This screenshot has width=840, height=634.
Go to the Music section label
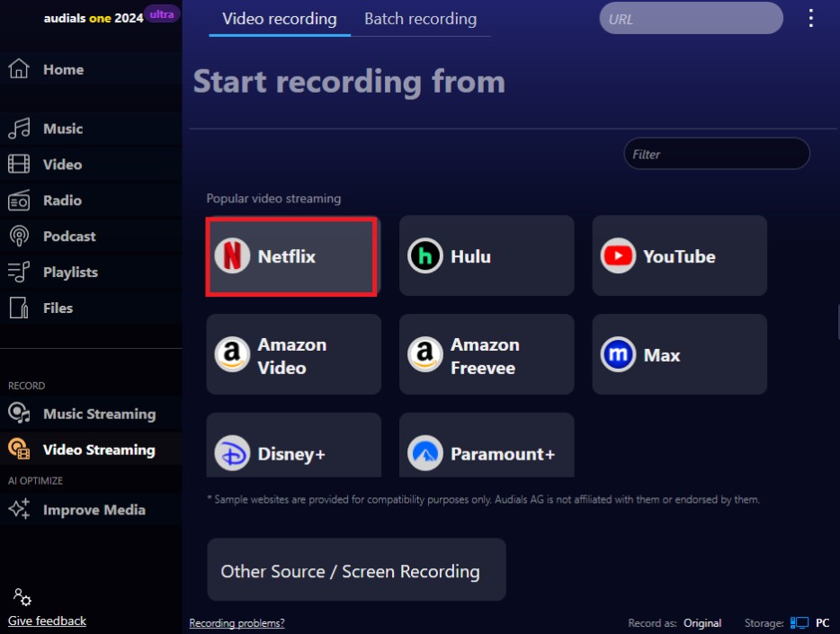coord(63,129)
